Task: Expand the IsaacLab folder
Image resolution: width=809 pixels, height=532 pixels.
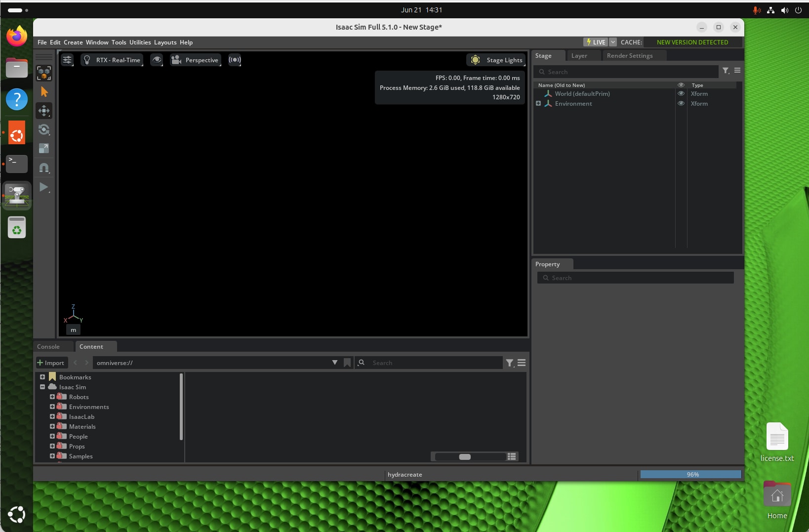Action: [52, 416]
